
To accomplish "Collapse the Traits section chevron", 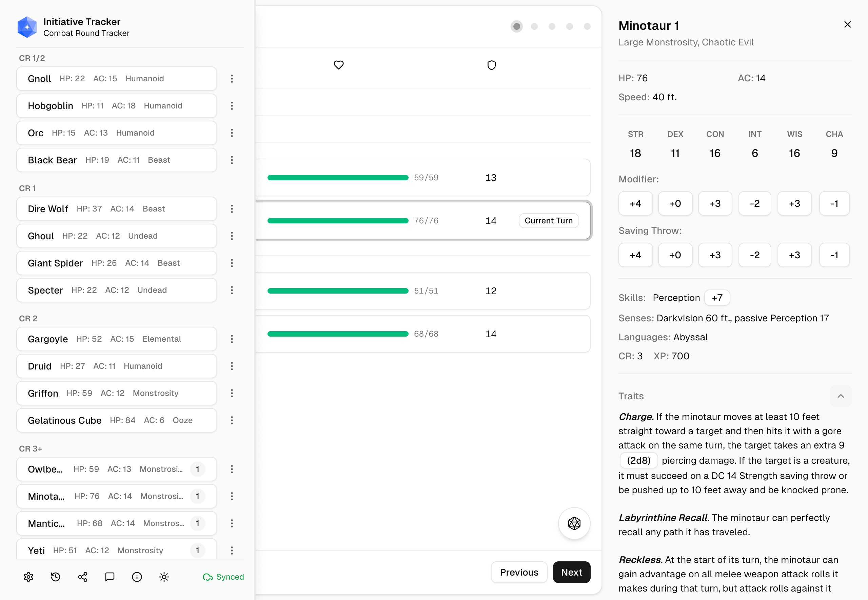I will coord(841,396).
